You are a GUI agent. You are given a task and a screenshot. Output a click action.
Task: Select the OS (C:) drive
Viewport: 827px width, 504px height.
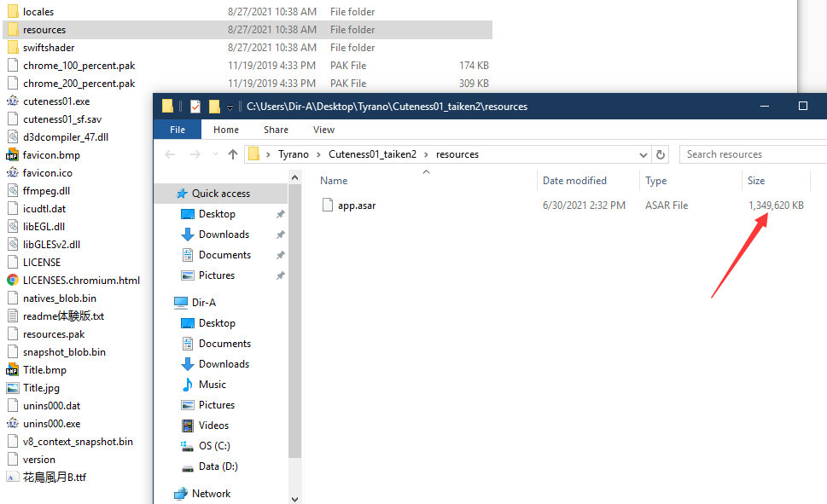[214, 446]
